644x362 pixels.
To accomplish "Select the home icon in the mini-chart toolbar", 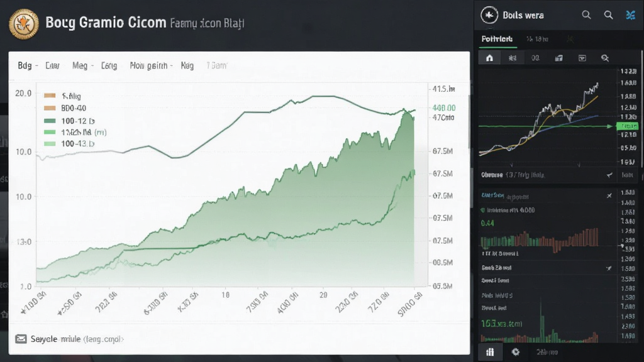I will [489, 58].
